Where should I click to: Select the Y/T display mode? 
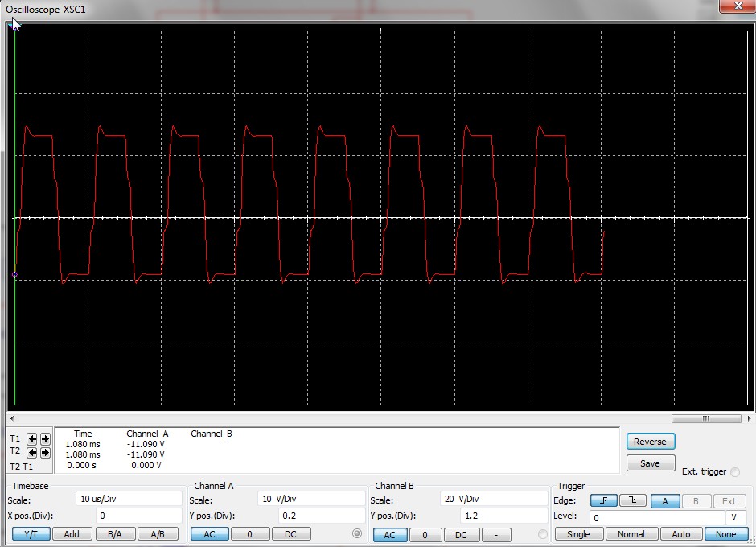pyautogui.click(x=31, y=534)
